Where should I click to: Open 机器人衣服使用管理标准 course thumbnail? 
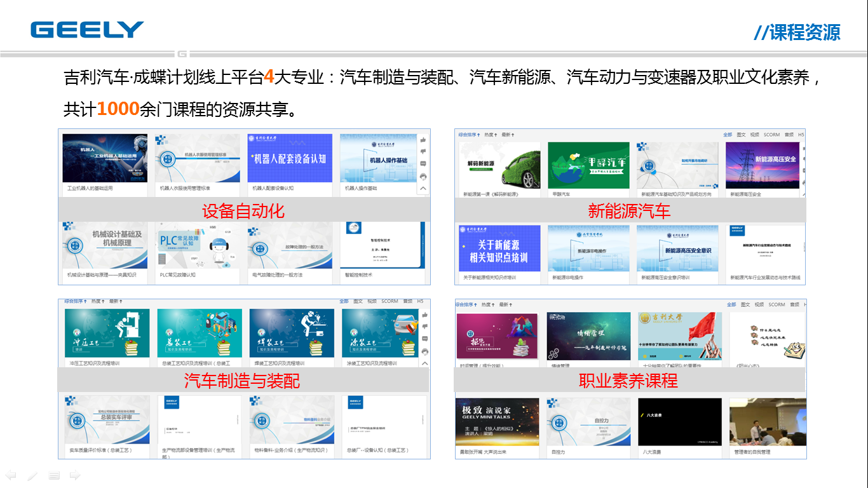pos(198,158)
